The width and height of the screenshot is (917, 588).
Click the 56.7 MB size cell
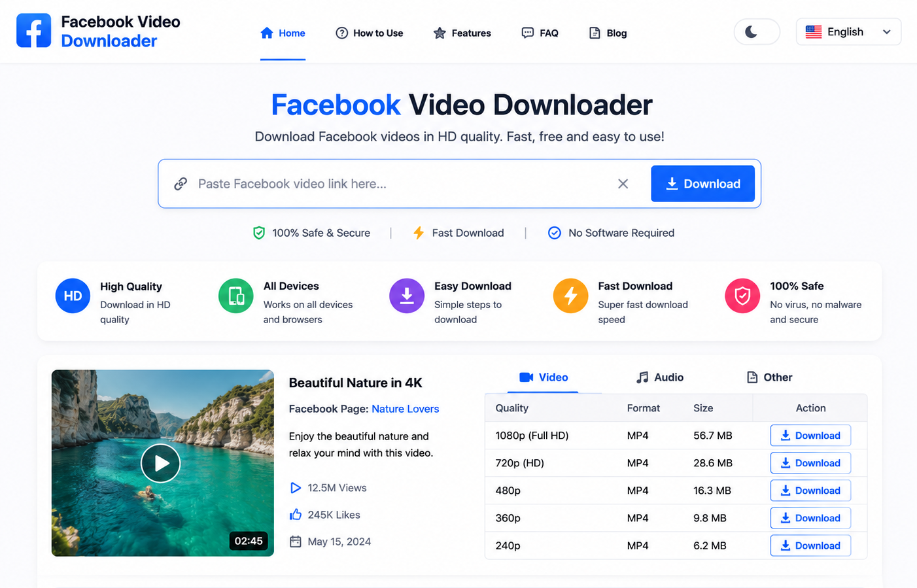pos(713,436)
